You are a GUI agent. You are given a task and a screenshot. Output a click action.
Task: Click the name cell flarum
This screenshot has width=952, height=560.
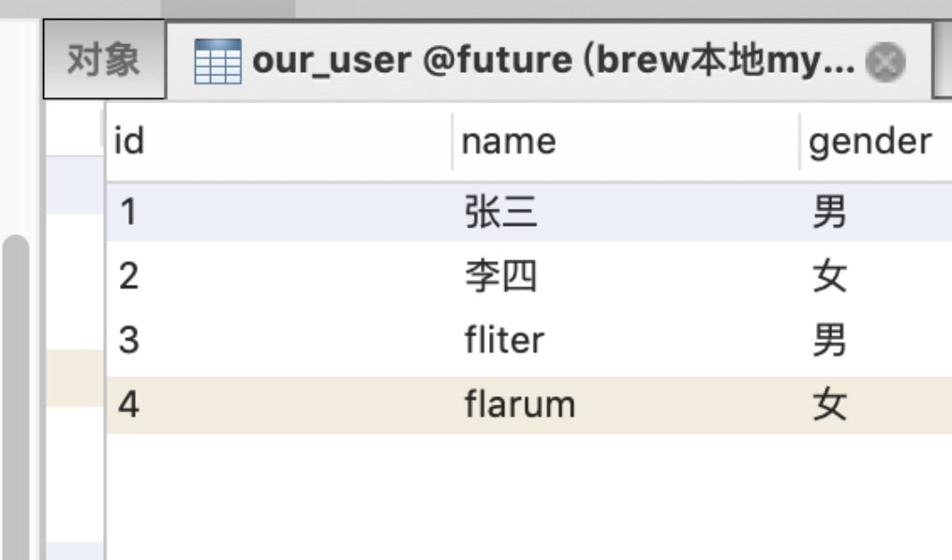[x=519, y=405]
